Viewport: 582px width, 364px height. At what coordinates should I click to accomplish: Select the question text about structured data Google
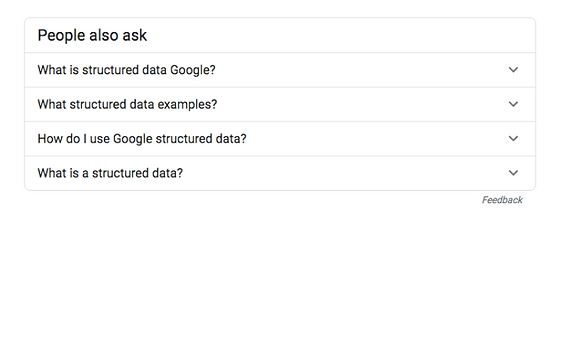click(x=126, y=70)
